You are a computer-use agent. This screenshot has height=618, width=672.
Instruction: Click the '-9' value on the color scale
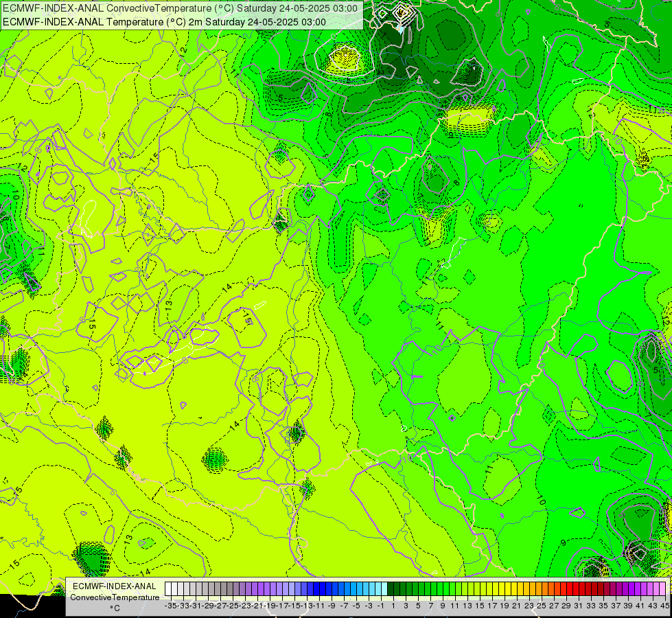[x=332, y=606]
